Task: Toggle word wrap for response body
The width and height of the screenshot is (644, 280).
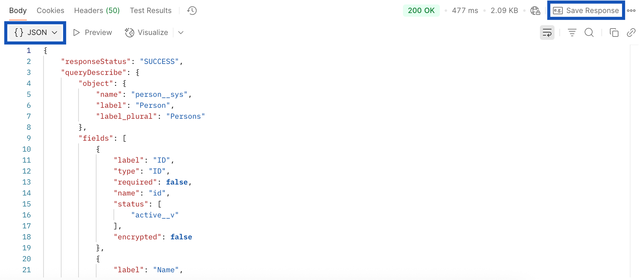Action: (x=547, y=33)
